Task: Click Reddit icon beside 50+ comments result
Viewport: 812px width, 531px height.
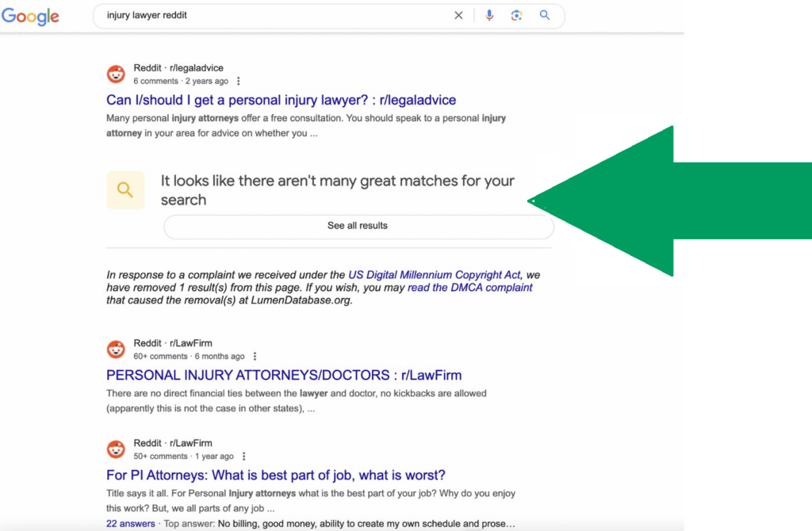Action: click(116, 449)
